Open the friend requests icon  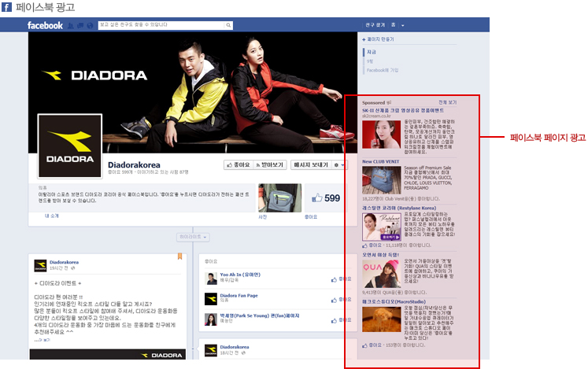click(x=72, y=25)
